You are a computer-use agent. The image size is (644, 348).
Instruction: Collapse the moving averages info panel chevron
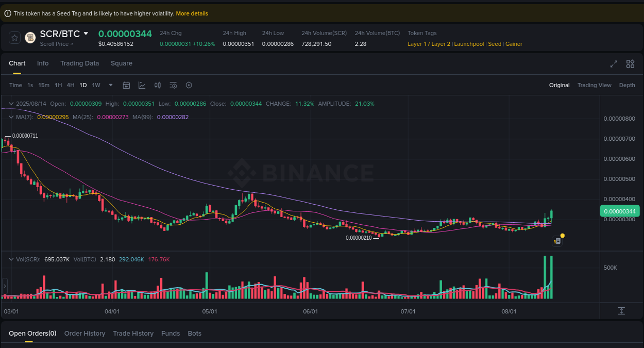(10, 117)
